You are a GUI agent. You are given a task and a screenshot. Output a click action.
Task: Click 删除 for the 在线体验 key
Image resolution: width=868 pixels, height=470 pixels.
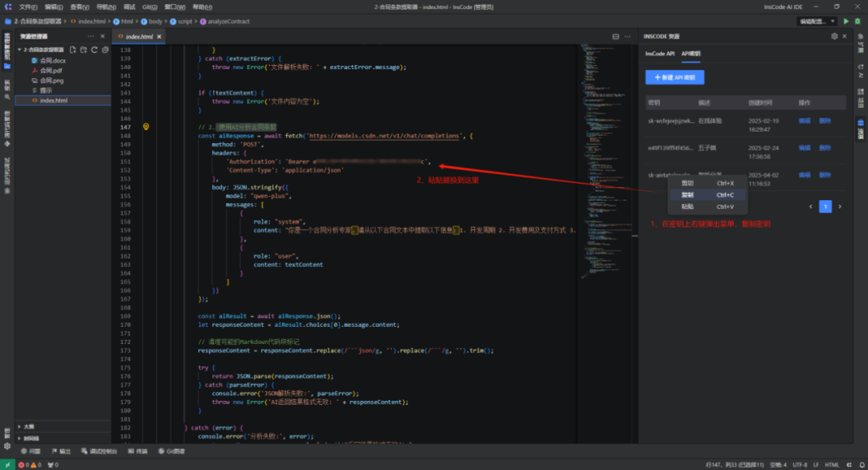pos(825,121)
